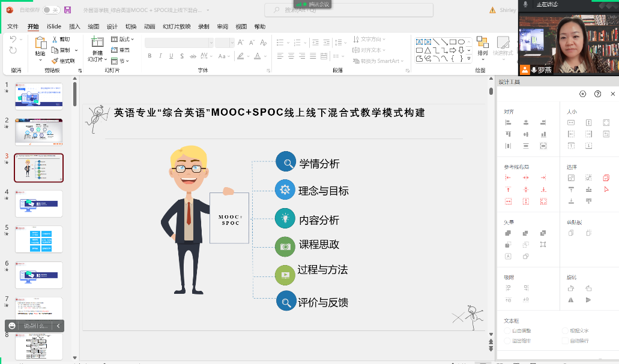This screenshot has height=364, width=619.
Task: Collapse the meeting chat bar arrow
Action: coord(58,326)
